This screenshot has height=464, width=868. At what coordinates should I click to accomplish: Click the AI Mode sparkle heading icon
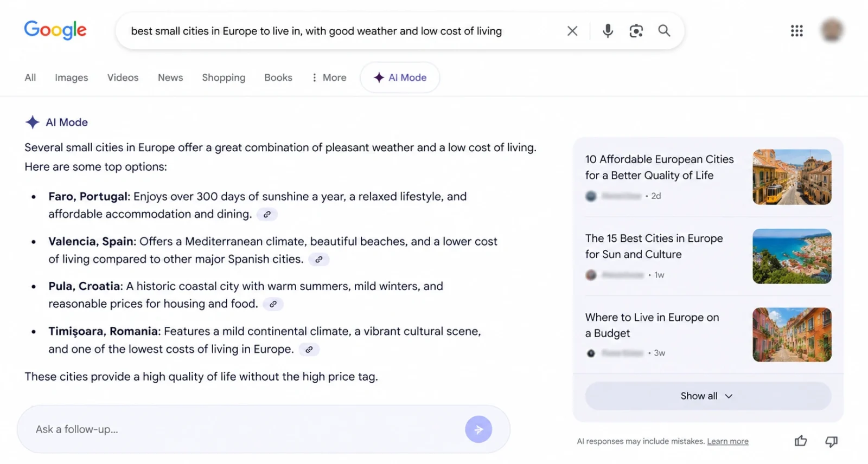tap(32, 122)
